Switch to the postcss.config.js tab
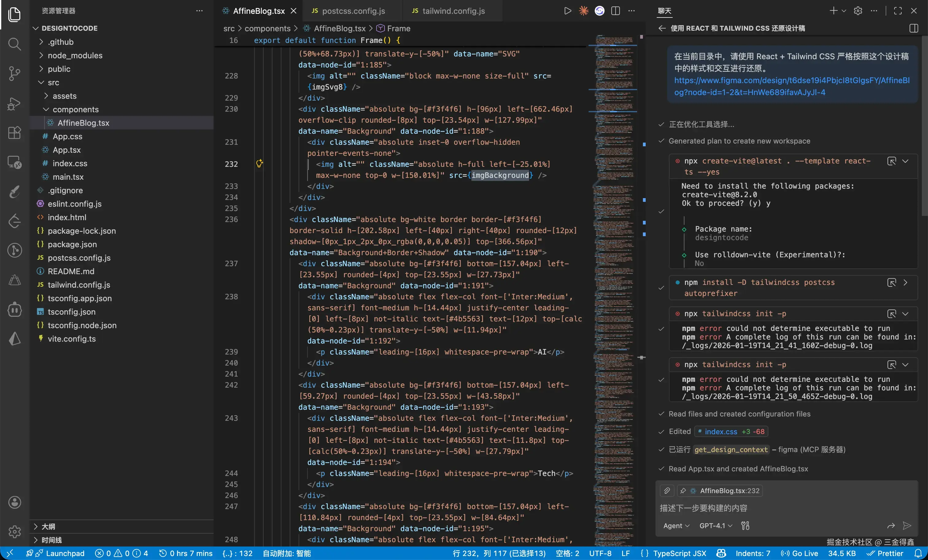The width and height of the screenshot is (928, 560). pyautogui.click(x=353, y=11)
